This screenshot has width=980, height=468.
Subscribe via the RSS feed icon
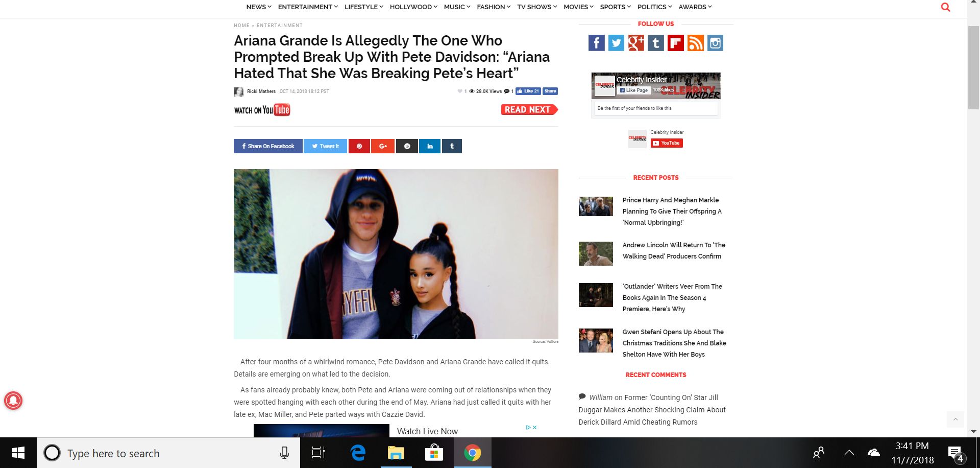[696, 43]
